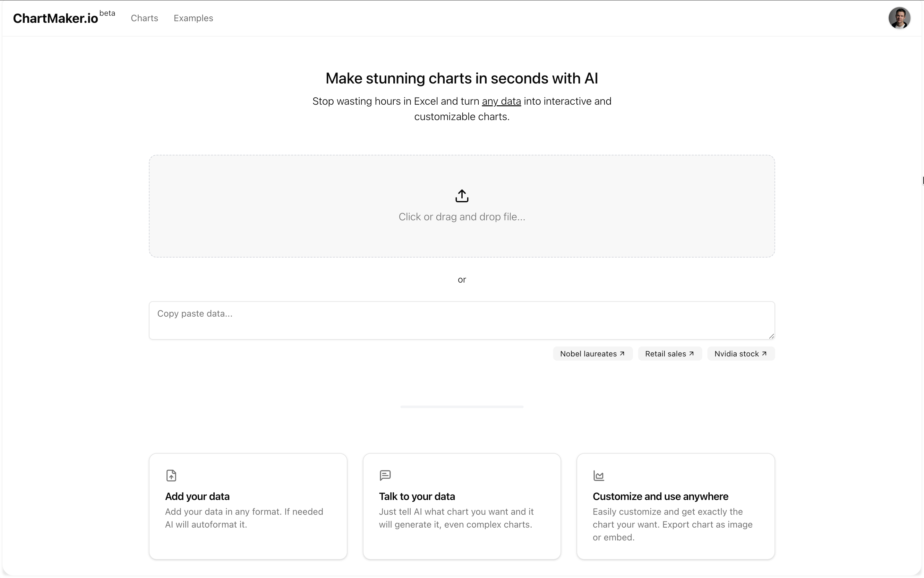Click the 'AI will autoformat it.' description text
The width and height of the screenshot is (924, 578).
(x=206, y=524)
